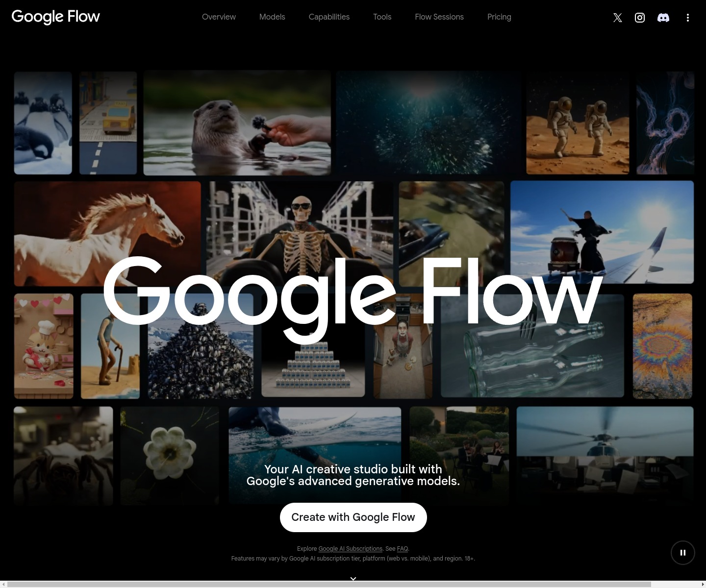The width and height of the screenshot is (706, 588).
Task: Open the aerial car on field thumbnail
Action: (x=452, y=234)
